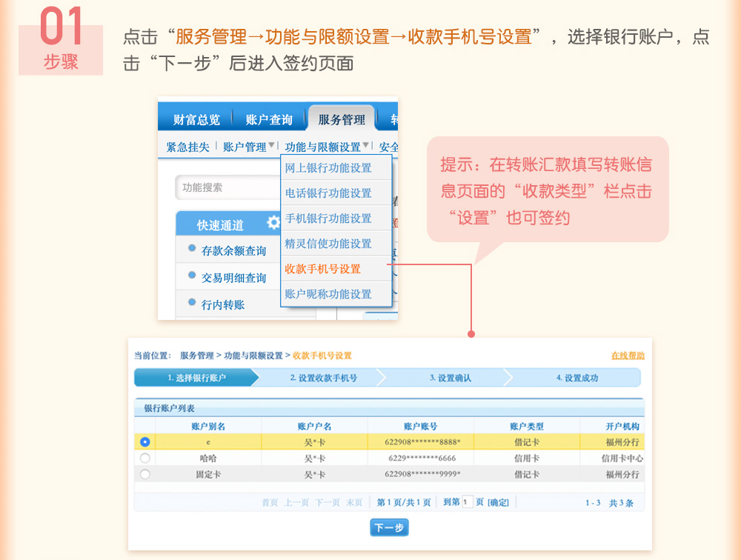The height and width of the screenshot is (560, 741).
Task: Click the page number input box
Action: click(467, 502)
